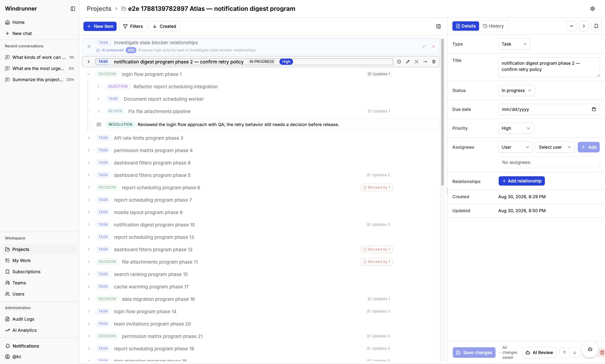Open the Priority dropdown showing High
Viewport: 605px width, 364px height.
click(x=516, y=128)
